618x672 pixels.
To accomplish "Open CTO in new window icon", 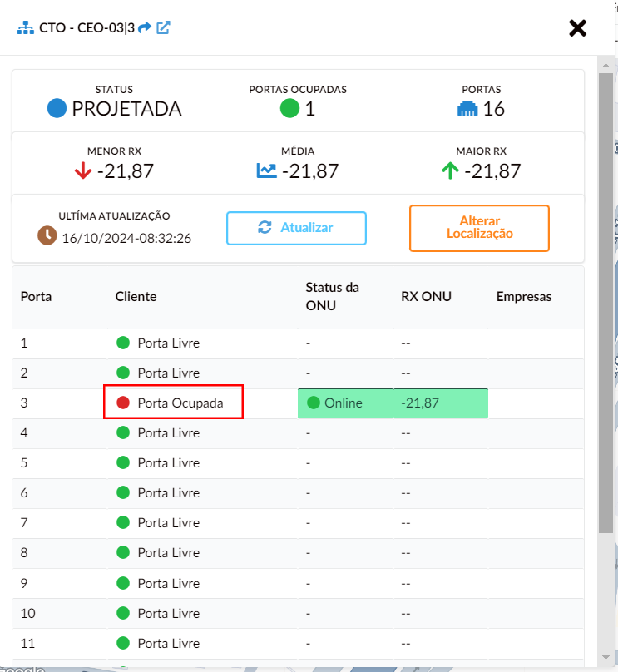I will coord(163,27).
